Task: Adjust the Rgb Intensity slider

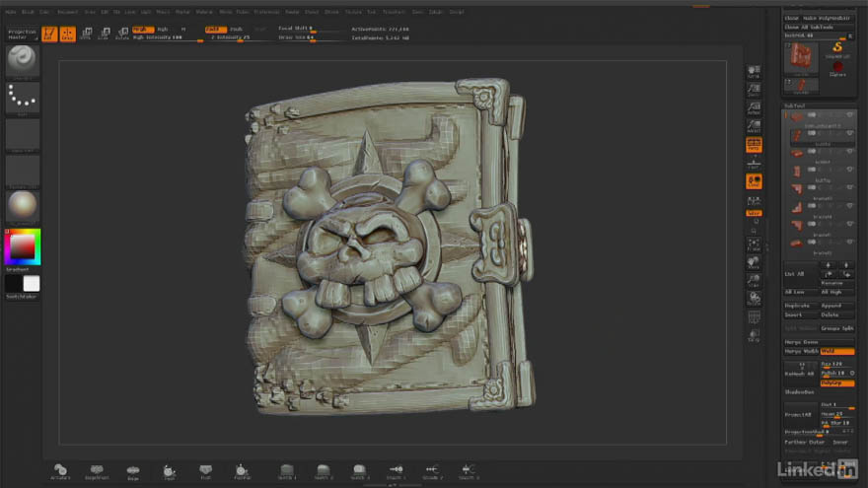Action: tap(167, 37)
